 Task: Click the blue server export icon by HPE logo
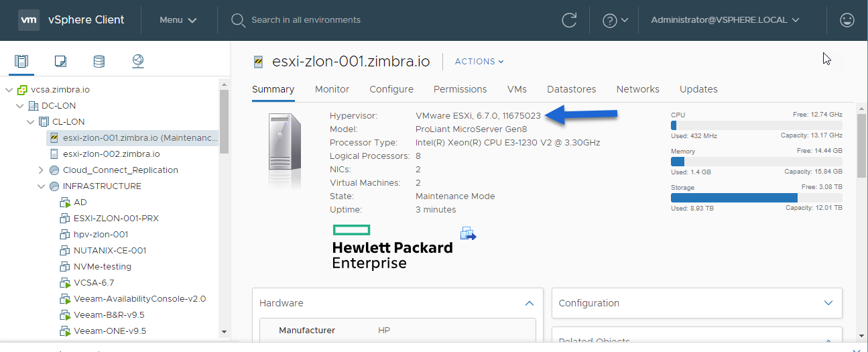(468, 233)
